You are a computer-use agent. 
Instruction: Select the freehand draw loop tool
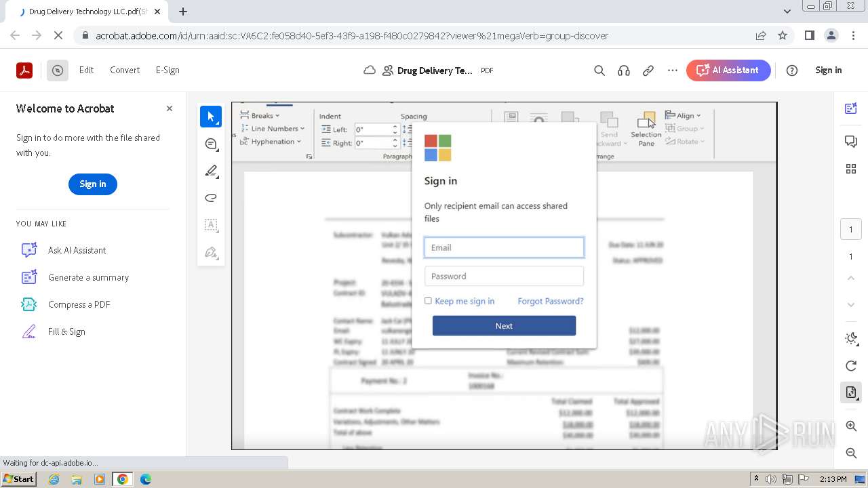(211, 198)
